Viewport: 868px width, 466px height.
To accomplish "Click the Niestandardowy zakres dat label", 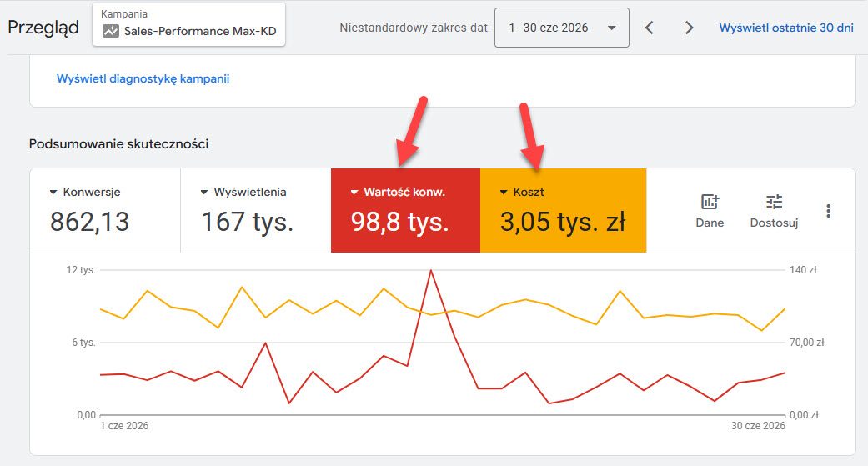I will coord(414,28).
